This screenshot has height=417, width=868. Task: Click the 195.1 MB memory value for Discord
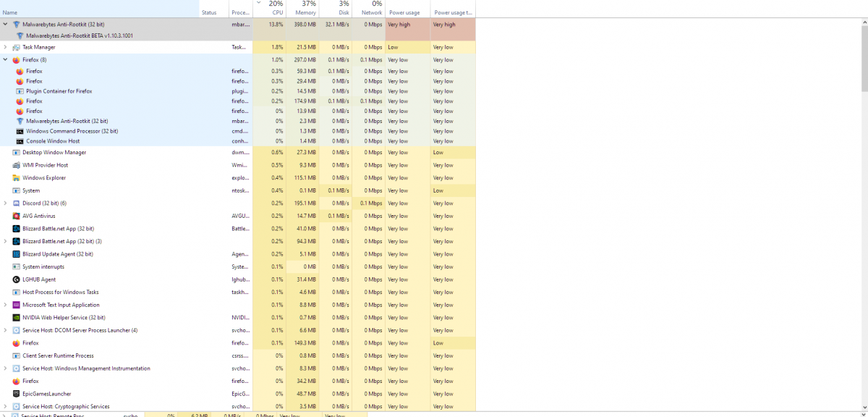coord(305,203)
